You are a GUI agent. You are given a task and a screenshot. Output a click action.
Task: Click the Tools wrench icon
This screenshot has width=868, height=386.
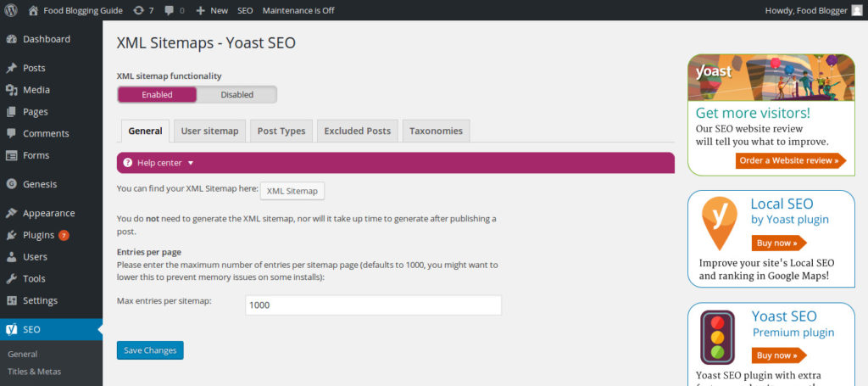(x=11, y=278)
